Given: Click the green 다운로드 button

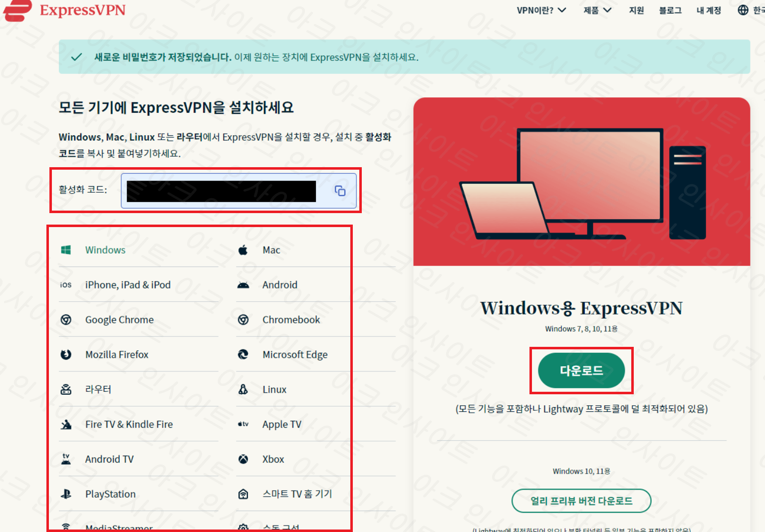Looking at the screenshot, I should (581, 371).
